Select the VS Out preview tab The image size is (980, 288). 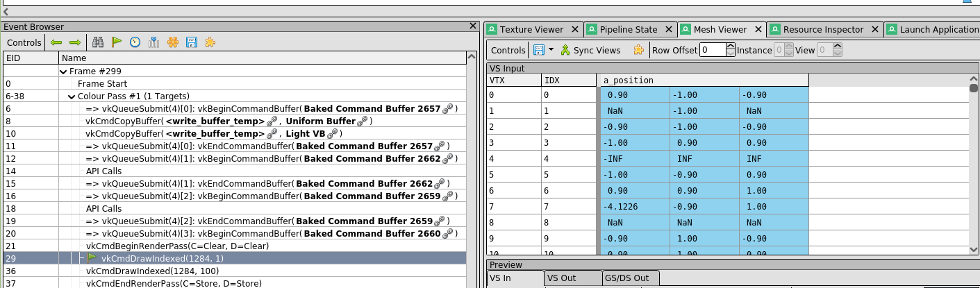click(561, 278)
